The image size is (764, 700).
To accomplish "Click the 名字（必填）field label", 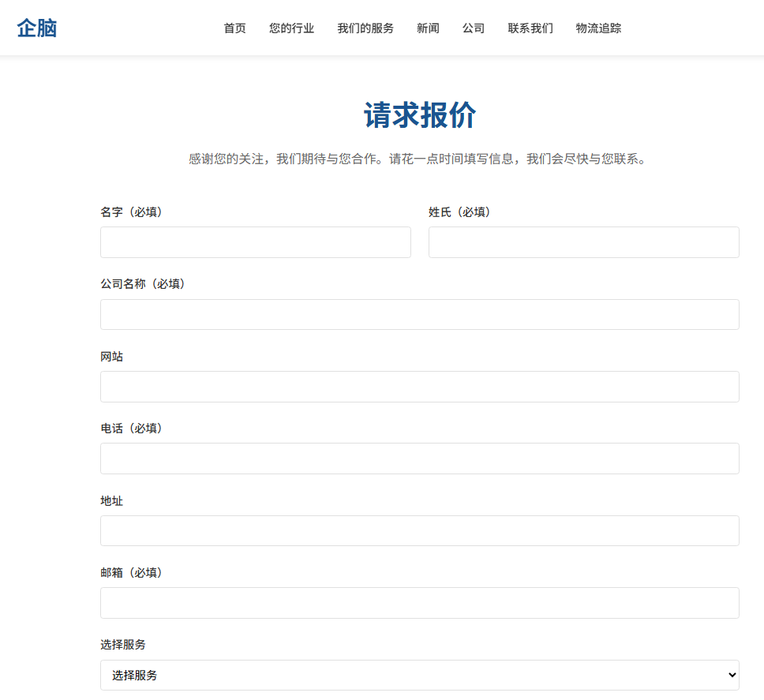I will coord(132,212).
